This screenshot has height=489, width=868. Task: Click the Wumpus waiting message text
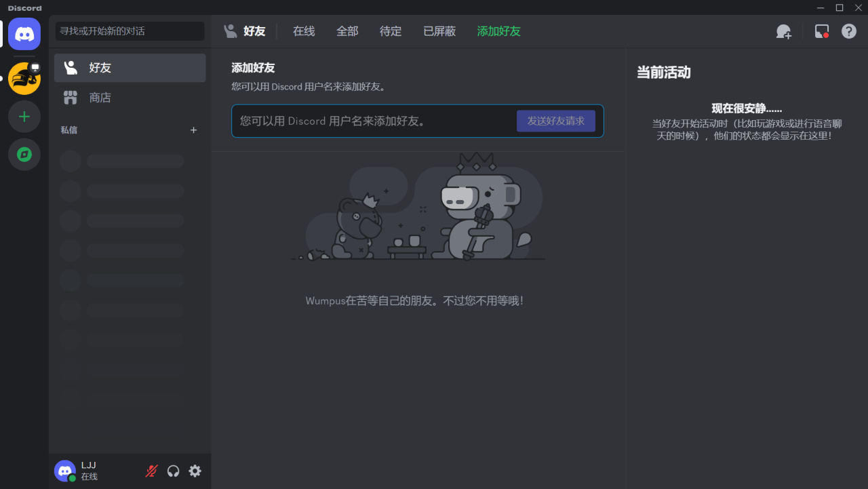point(414,300)
